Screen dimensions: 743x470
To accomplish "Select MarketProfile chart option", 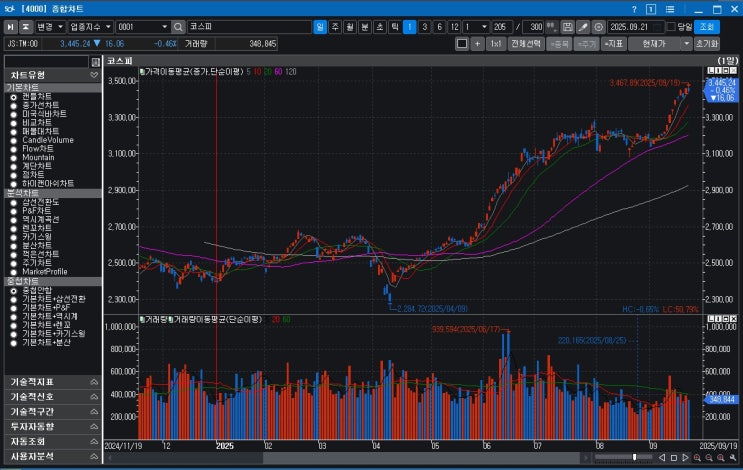I will tap(14, 272).
